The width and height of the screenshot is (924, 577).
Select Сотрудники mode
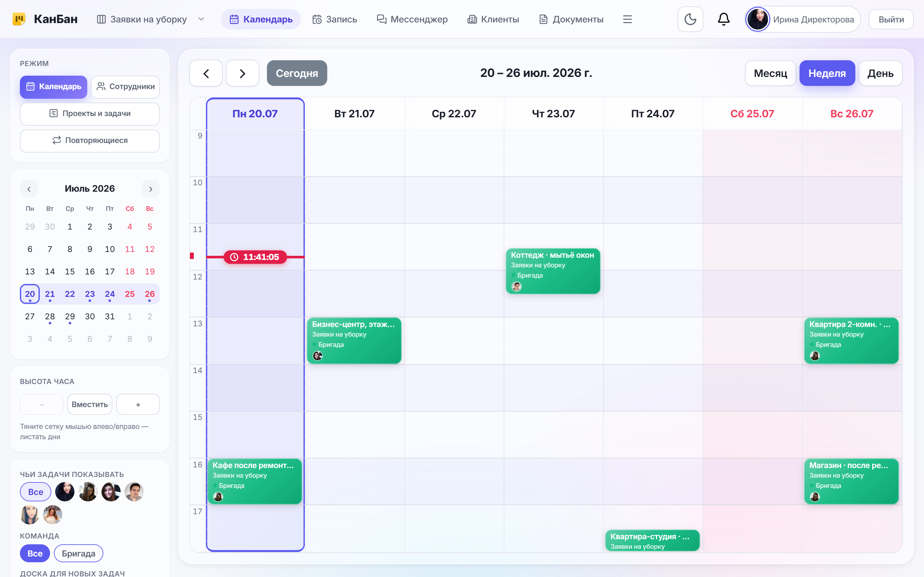pos(126,87)
